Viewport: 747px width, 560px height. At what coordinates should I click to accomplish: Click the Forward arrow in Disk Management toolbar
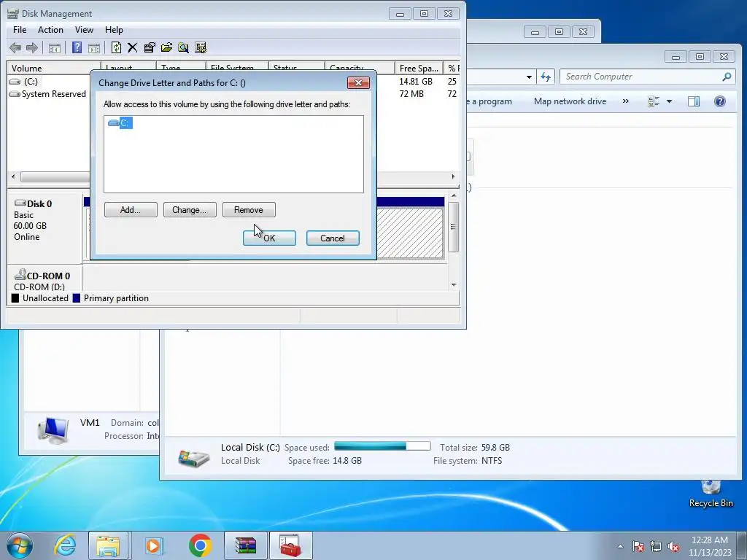pos(32,47)
